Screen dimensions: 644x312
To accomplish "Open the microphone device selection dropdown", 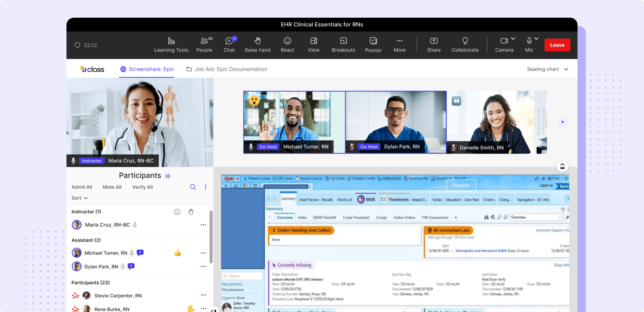I will click(x=537, y=39).
